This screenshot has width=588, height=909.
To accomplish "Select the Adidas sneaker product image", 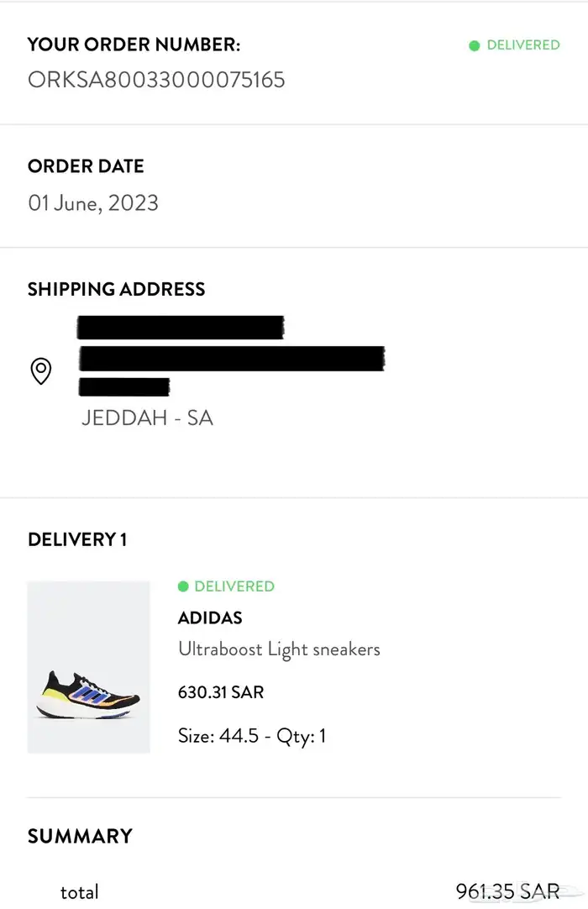I will pyautogui.click(x=88, y=666).
